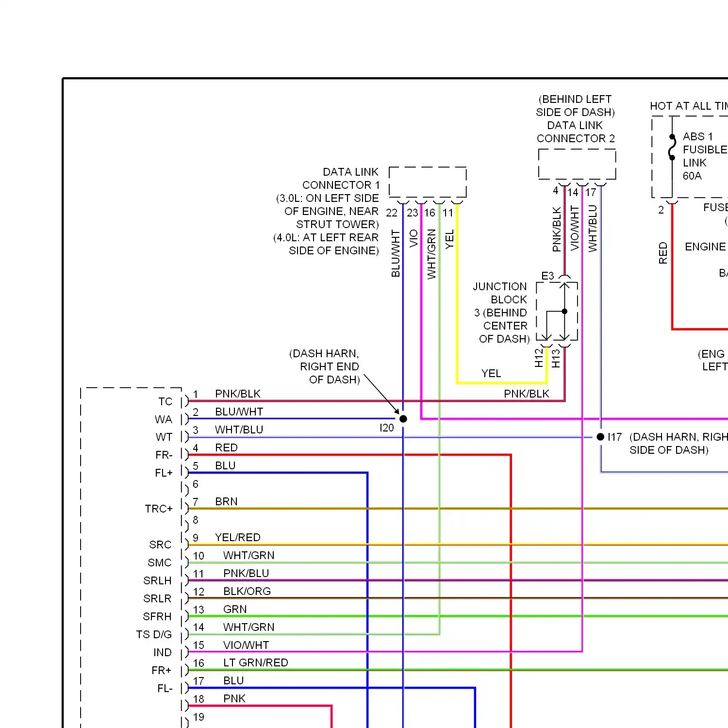Click GRN wire label at pin 13
Viewport: 728px width, 728px height.
click(235, 609)
